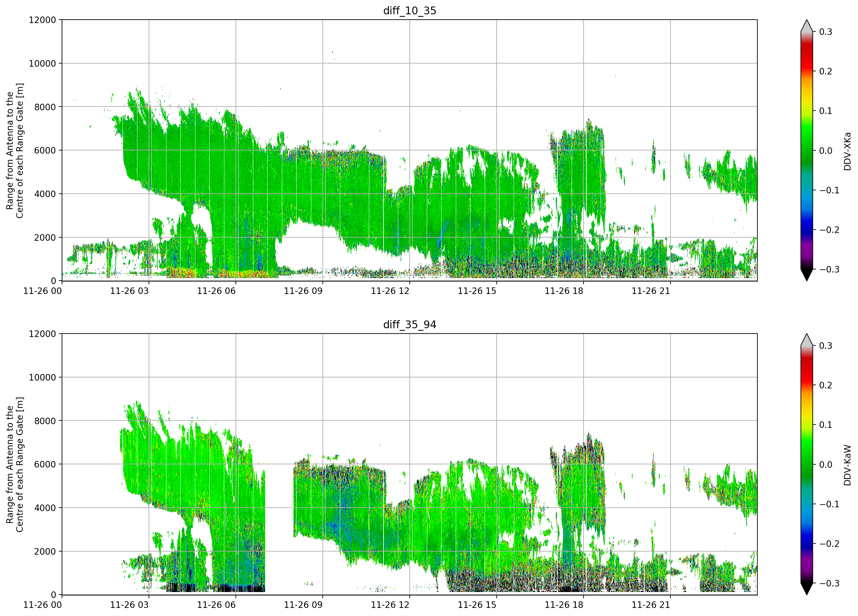858x616 pixels.
Task: Click the −0.1 tick on DDV-XKa colorbar
Action: (x=829, y=190)
